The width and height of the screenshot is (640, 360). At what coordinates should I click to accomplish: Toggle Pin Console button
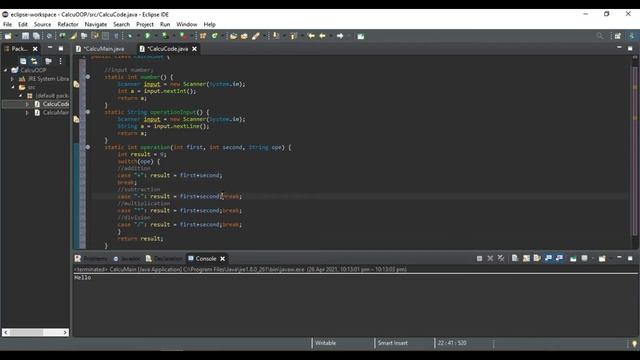tap(573, 258)
